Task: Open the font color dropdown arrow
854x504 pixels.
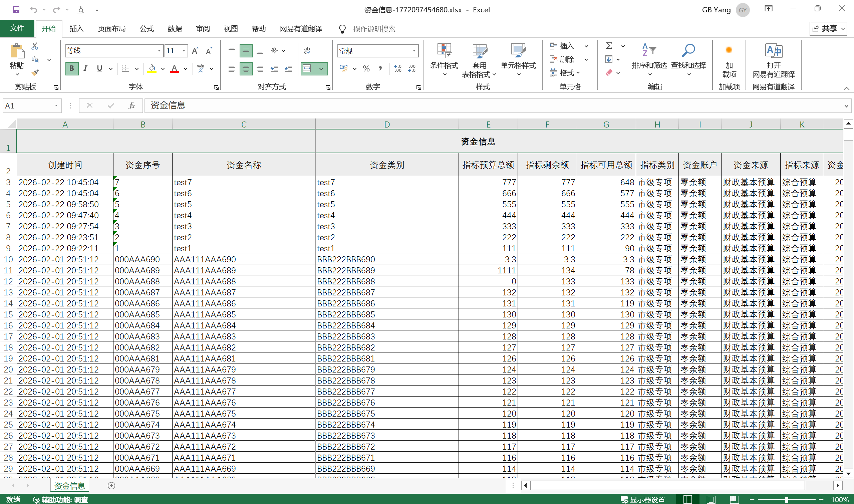Action: [186, 69]
